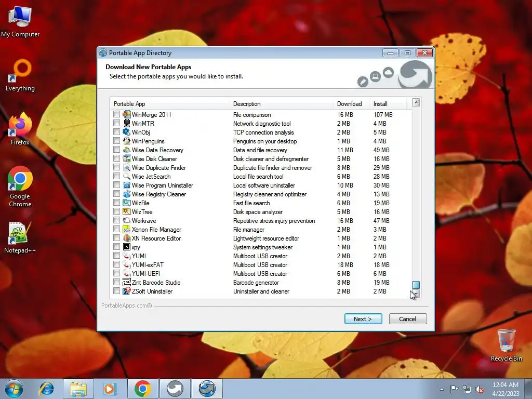Click the xpy app icon
This screenshot has height=399, width=532.
pyautogui.click(x=127, y=247)
